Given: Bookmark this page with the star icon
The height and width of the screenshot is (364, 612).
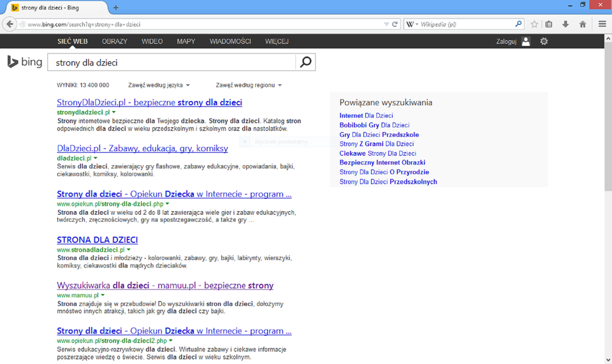Looking at the screenshot, I should tap(534, 24).
